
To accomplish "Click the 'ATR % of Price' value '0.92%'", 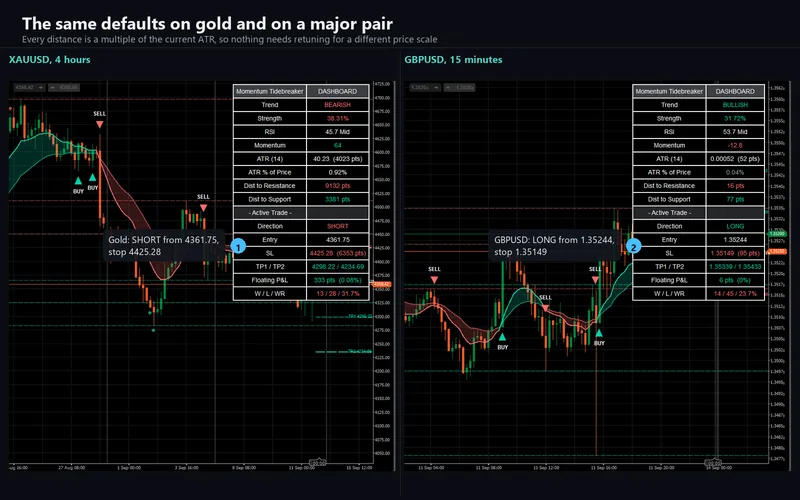I will [x=337, y=172].
